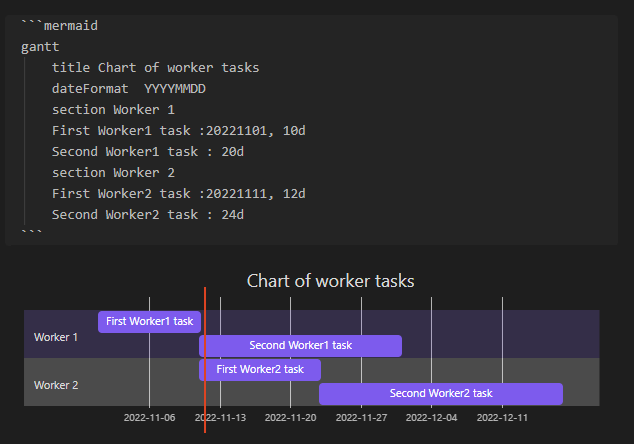Click the 'Second Worker1 task : 20d' code line

[148, 152]
